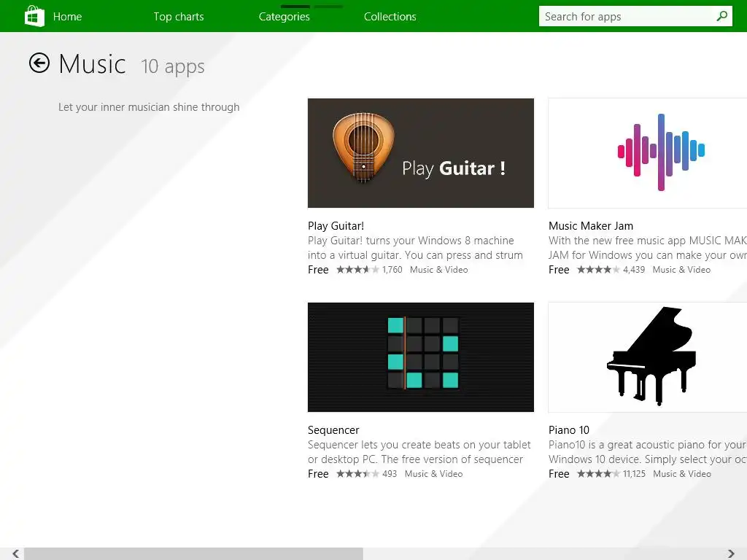Click the Free label for Music Maker Jam

[559, 270]
